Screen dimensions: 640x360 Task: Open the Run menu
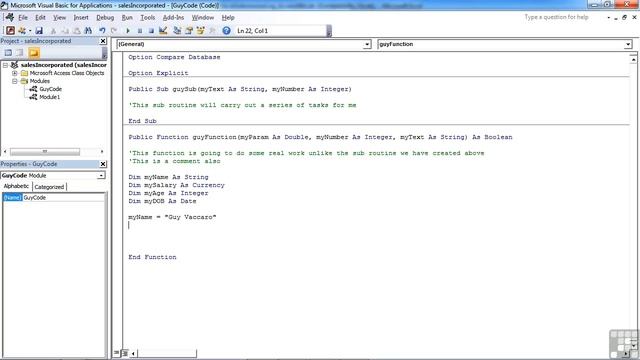tap(127, 18)
